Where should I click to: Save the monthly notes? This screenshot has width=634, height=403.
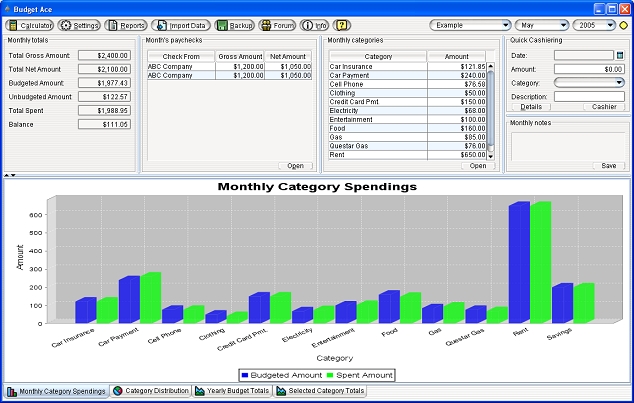pyautogui.click(x=609, y=166)
